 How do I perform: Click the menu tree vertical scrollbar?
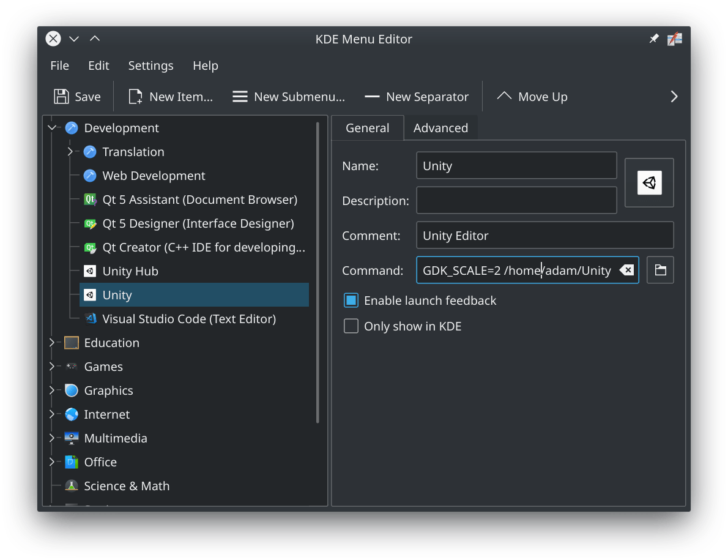click(x=318, y=272)
